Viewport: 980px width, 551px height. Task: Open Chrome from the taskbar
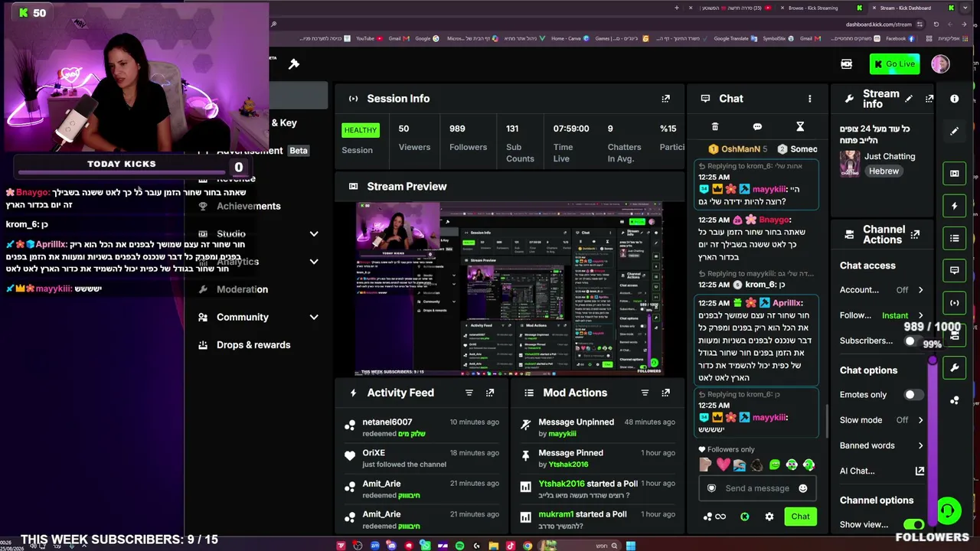528,546
